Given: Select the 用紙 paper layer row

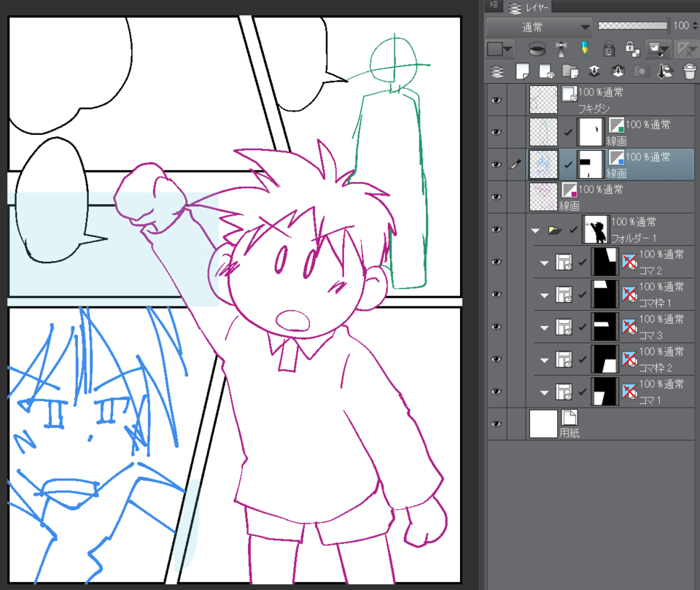Looking at the screenshot, I should pyautogui.click(x=591, y=424).
